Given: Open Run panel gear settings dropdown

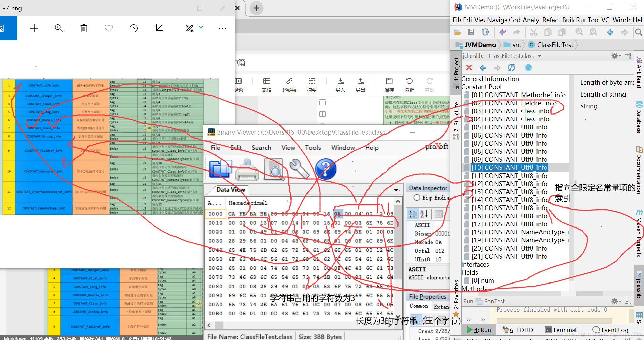Looking at the screenshot, I should (x=616, y=301).
